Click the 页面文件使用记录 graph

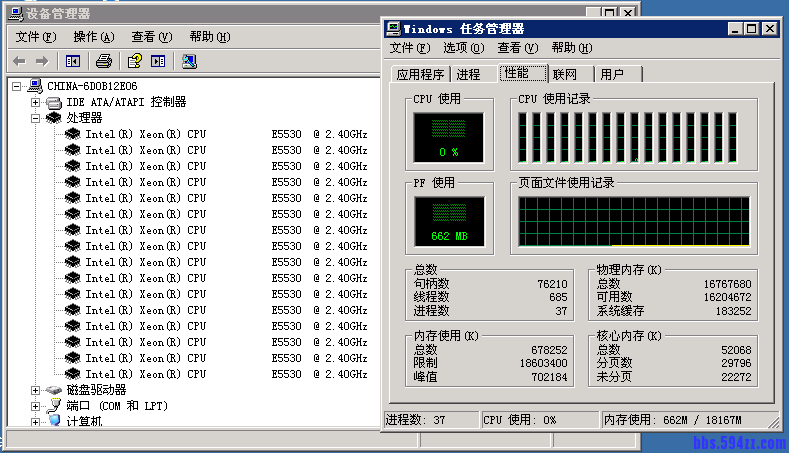(634, 221)
